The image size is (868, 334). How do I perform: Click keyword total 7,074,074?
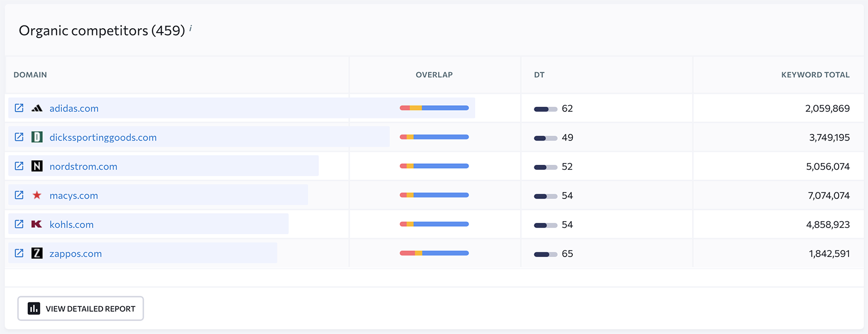(x=829, y=196)
